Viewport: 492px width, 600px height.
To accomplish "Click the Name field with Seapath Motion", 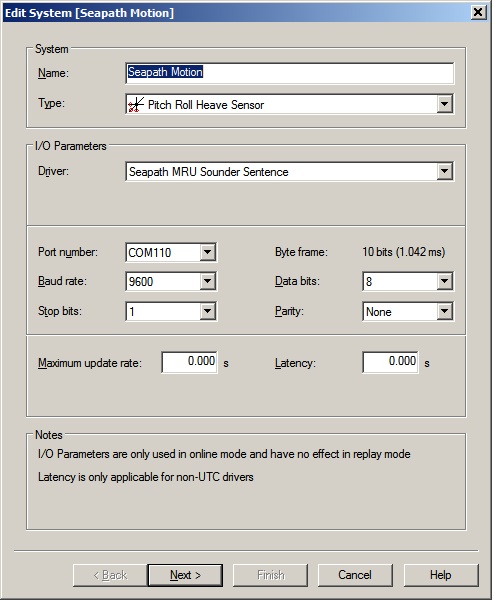I will click(290, 73).
